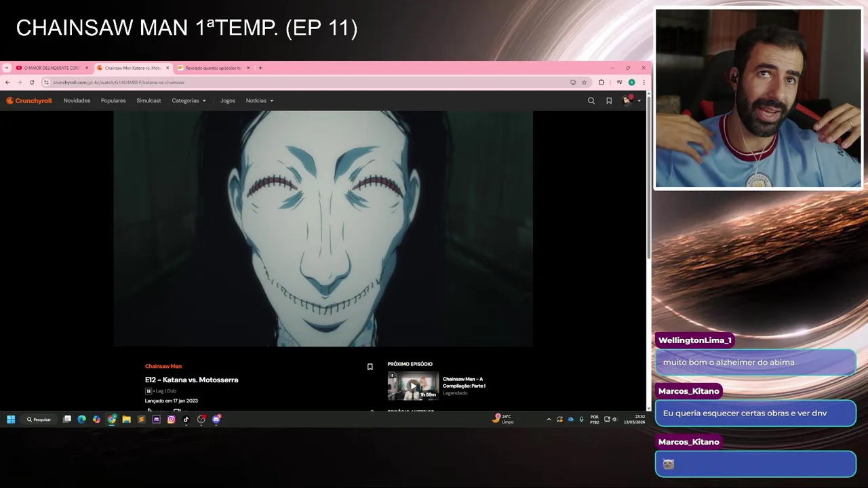
Task: Click the page vertical scrollbar
Action: [x=649, y=176]
